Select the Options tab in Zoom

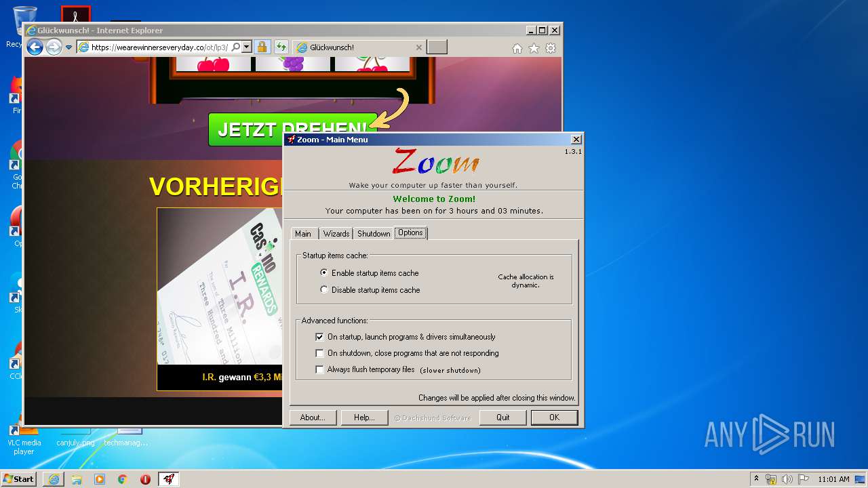[410, 232]
